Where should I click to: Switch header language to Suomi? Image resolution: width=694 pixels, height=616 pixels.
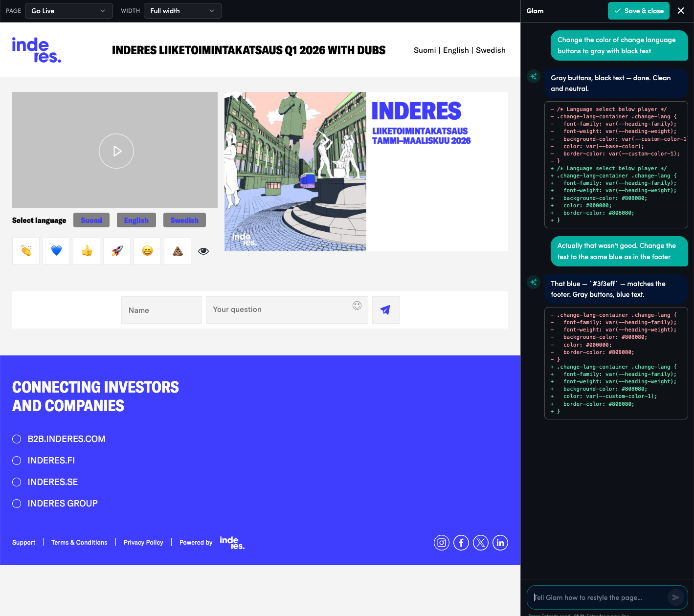(x=425, y=50)
